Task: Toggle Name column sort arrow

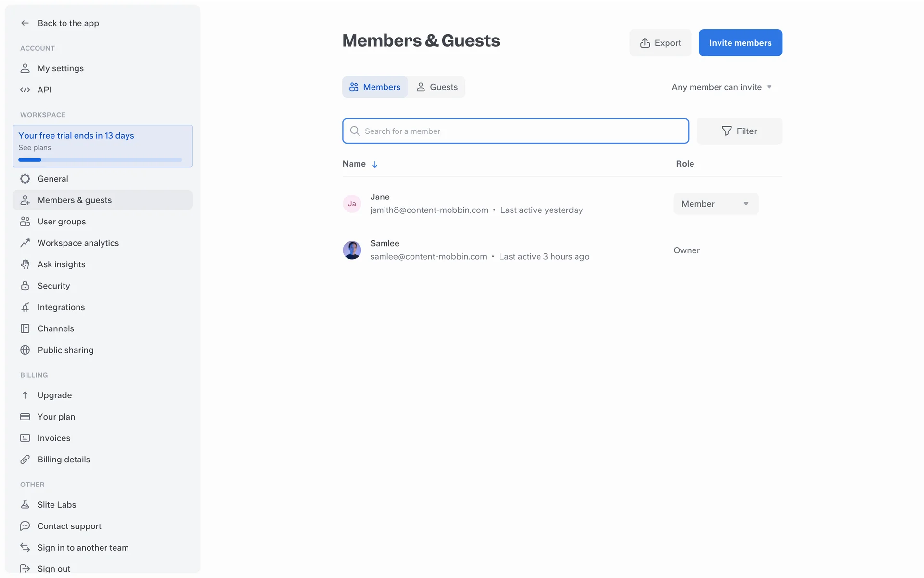Action: coord(375,164)
